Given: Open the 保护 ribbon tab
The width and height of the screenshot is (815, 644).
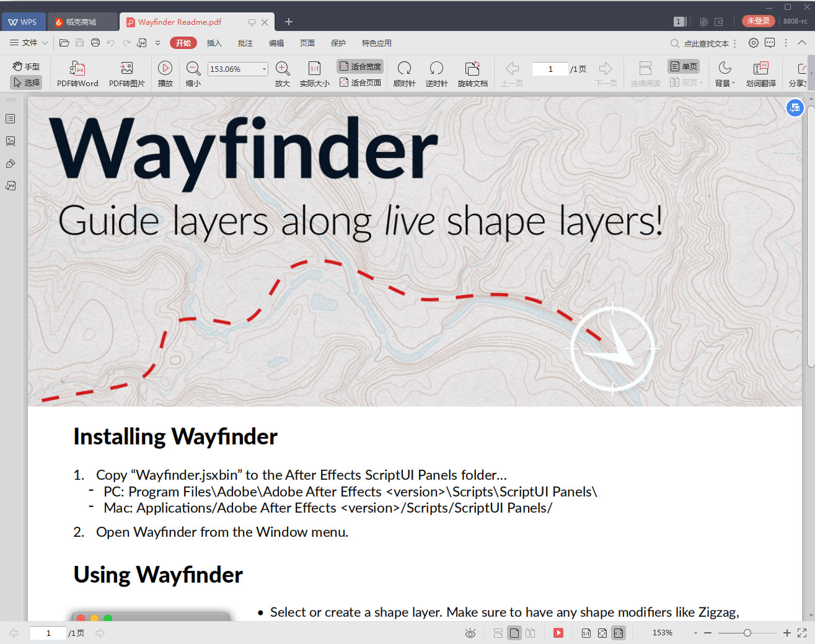Looking at the screenshot, I should coord(338,43).
